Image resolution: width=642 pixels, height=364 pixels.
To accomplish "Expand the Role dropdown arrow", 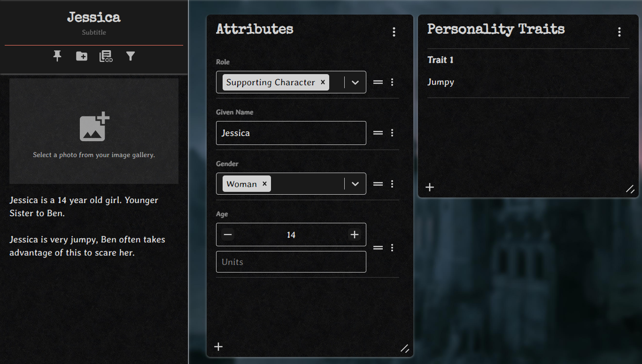I will 356,83.
